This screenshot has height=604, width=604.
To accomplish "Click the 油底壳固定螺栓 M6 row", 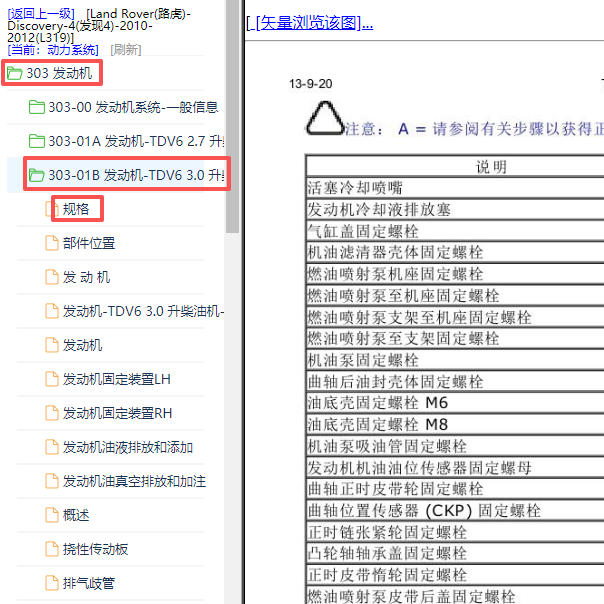I will tap(455, 403).
